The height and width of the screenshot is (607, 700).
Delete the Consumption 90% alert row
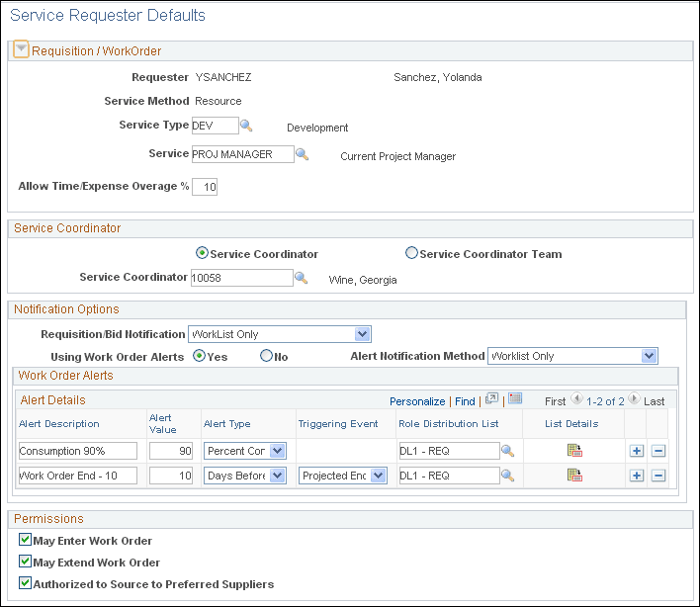658,451
